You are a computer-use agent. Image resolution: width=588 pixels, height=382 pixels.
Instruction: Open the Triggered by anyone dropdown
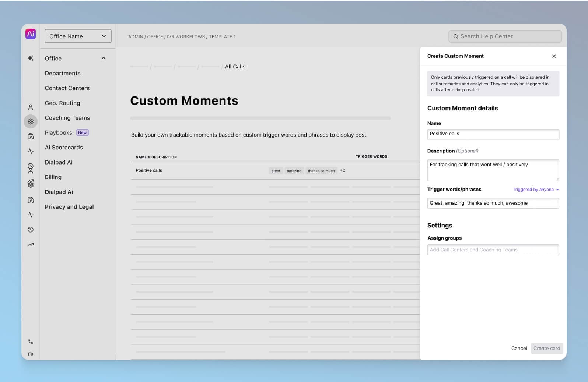(536, 190)
